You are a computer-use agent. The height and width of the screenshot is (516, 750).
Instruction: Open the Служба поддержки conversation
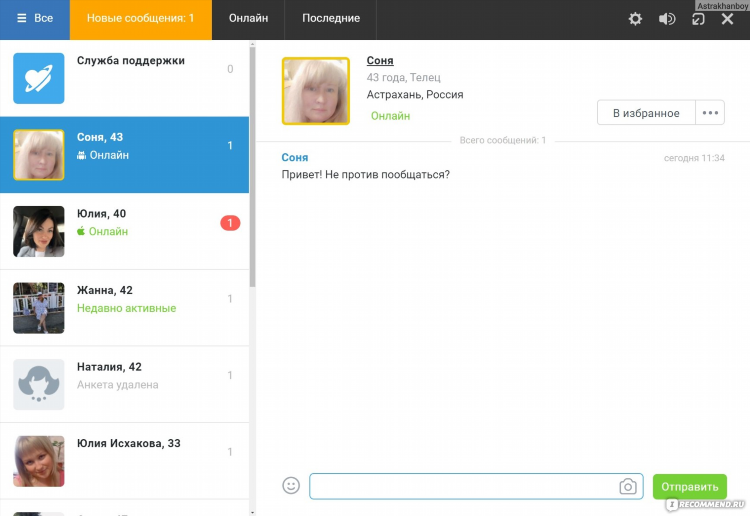coord(124,78)
